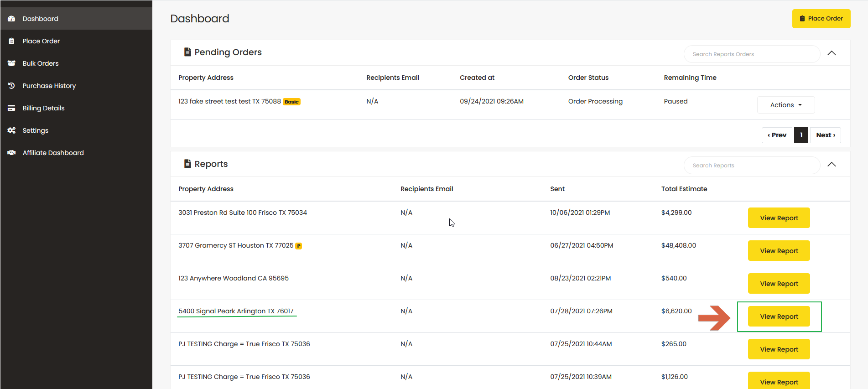Click the Affiliate Dashboard handshake icon
The width and height of the screenshot is (868, 389).
pos(11,153)
